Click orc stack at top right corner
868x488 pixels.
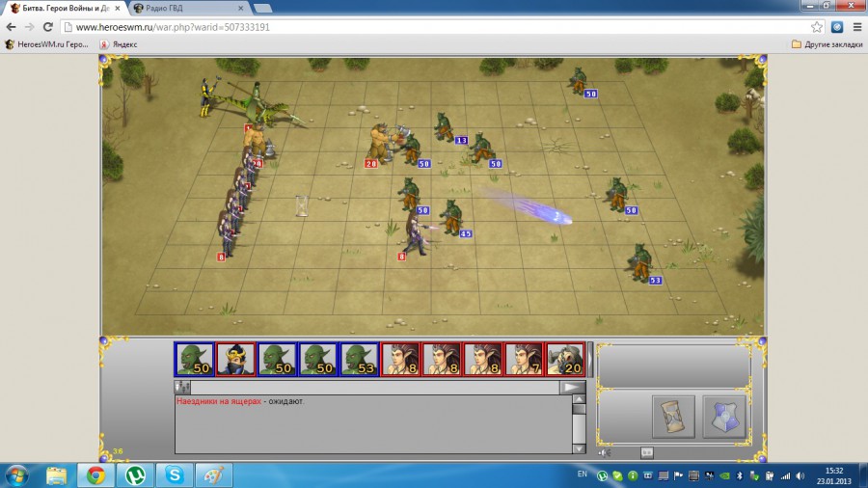coord(579,81)
